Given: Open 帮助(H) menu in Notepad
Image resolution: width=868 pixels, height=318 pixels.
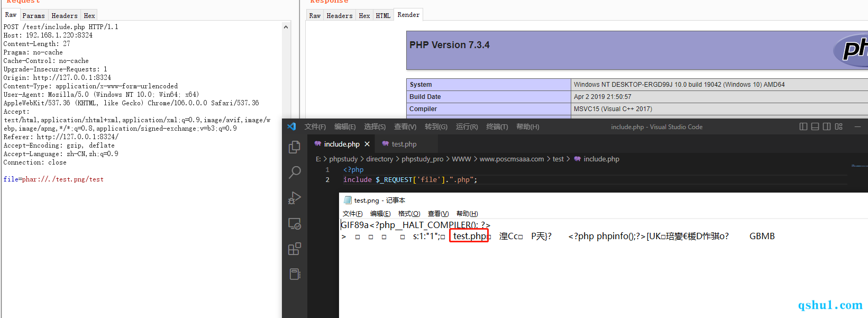Looking at the screenshot, I should pyautogui.click(x=467, y=213).
